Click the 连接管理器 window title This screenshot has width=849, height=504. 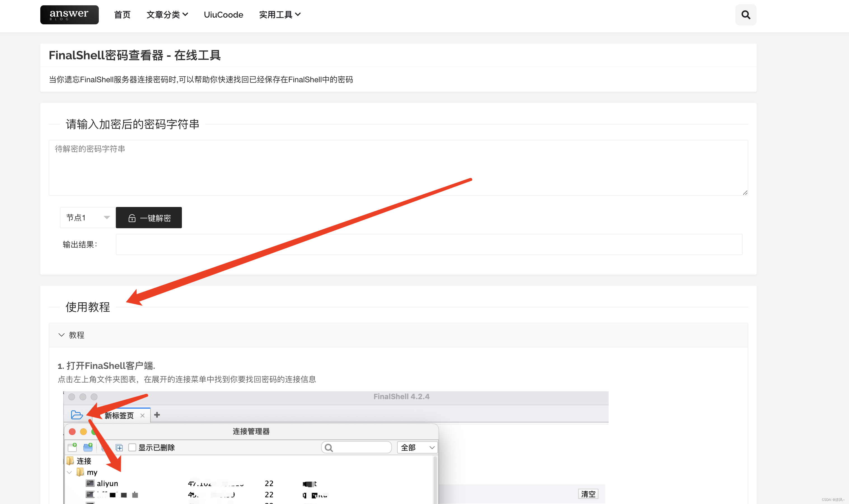tap(251, 431)
